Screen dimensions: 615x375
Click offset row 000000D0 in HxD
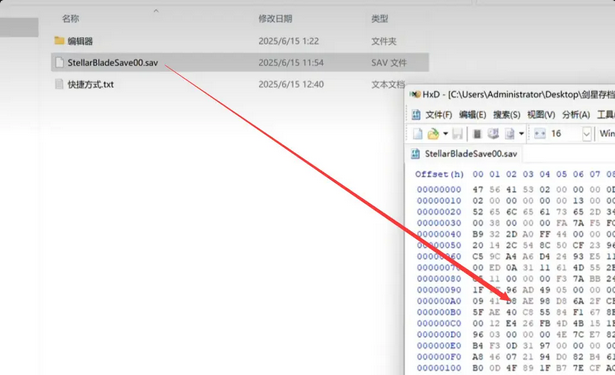click(439, 335)
